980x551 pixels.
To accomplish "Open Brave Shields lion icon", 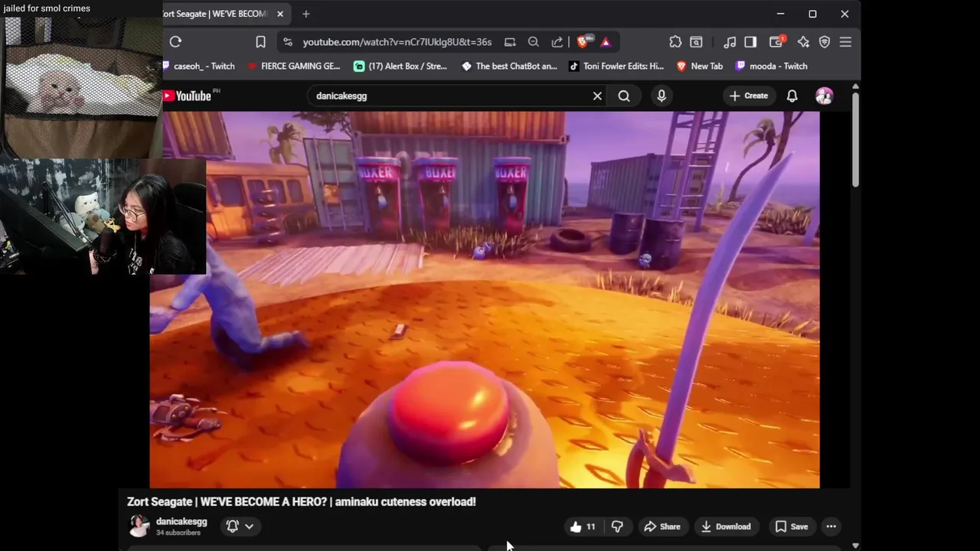I will click(583, 42).
